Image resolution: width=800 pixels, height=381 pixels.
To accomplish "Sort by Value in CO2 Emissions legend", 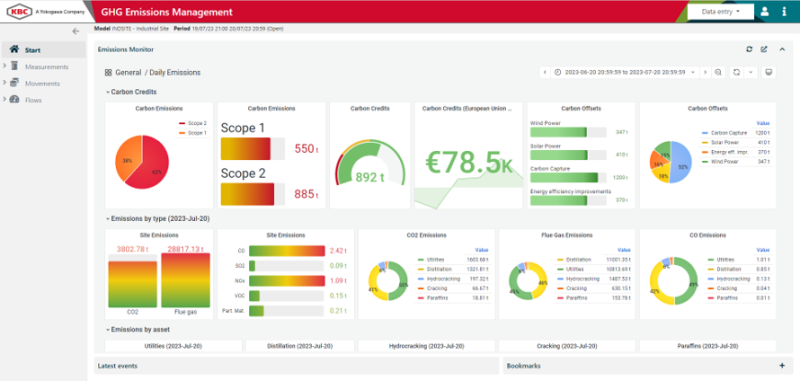I will pyautogui.click(x=482, y=250).
